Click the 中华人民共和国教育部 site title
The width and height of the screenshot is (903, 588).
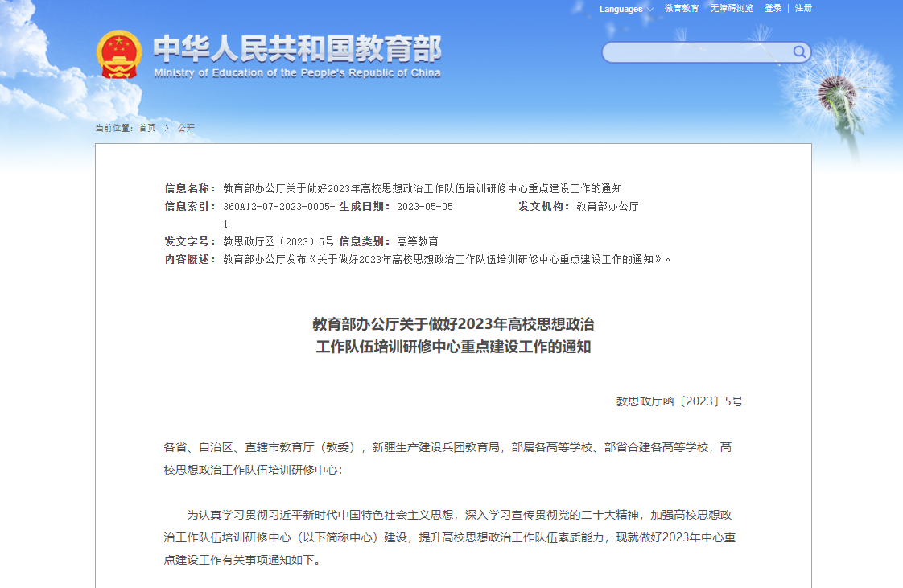tap(297, 48)
